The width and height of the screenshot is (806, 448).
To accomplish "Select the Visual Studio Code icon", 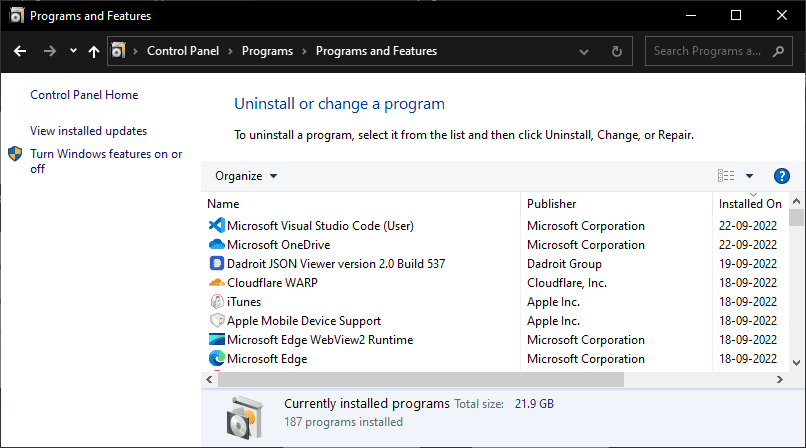I will (217, 225).
